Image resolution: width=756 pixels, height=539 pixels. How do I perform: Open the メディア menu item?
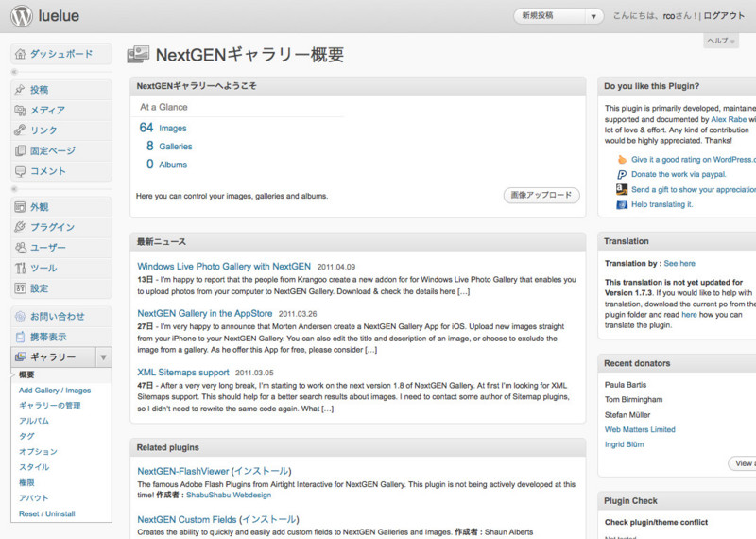(x=60, y=110)
